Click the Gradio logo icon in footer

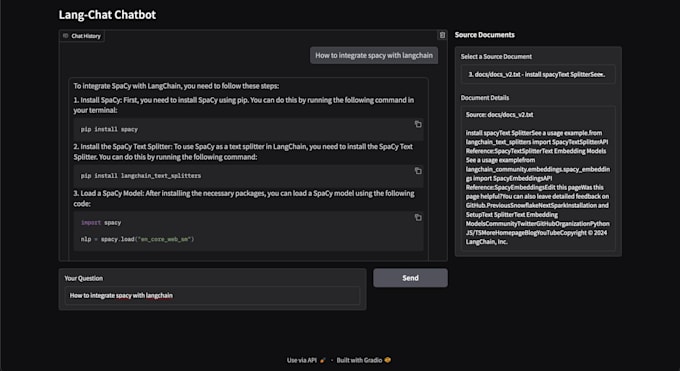click(387, 360)
